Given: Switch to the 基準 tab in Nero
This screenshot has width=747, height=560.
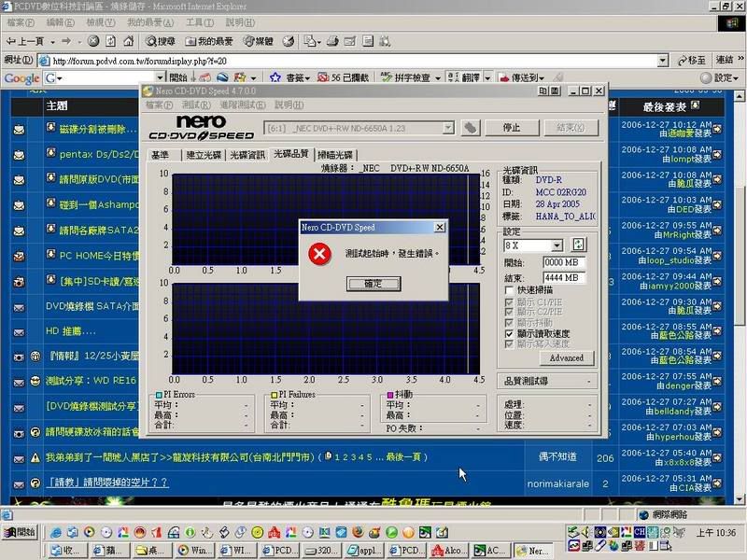Looking at the screenshot, I should tap(161, 155).
